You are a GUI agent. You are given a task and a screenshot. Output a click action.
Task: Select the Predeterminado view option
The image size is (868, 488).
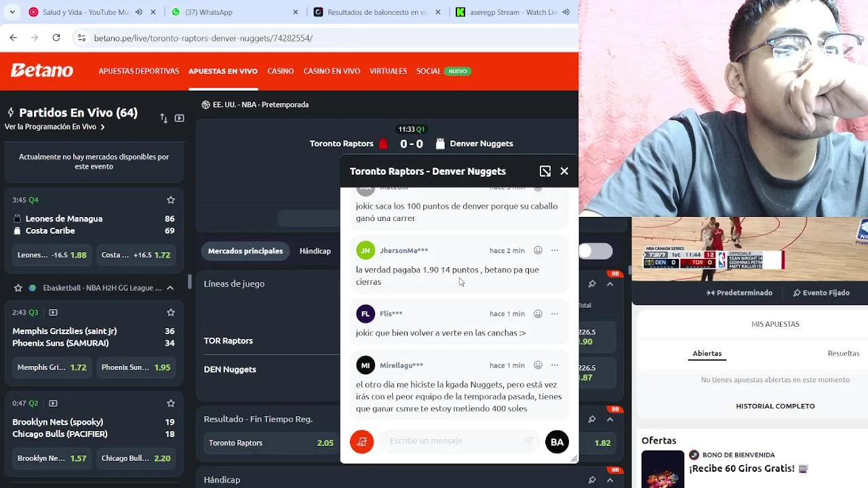(739, 293)
